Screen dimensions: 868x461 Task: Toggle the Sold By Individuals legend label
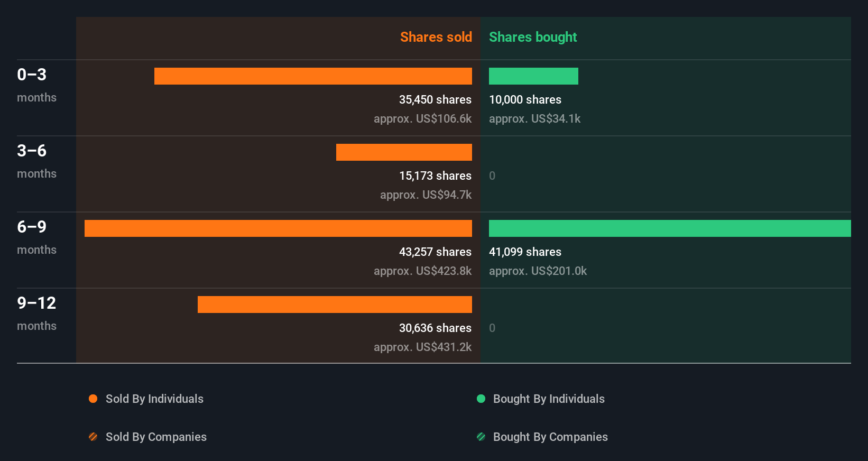pos(154,399)
